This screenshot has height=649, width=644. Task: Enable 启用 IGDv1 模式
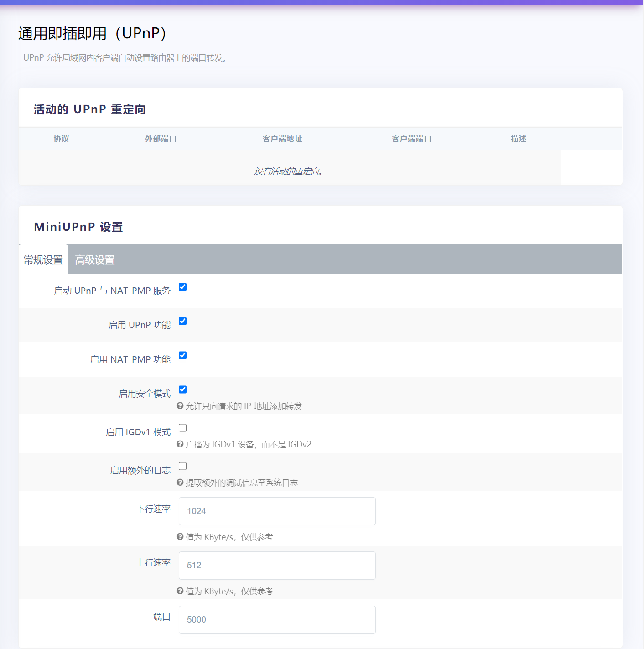[x=182, y=428]
